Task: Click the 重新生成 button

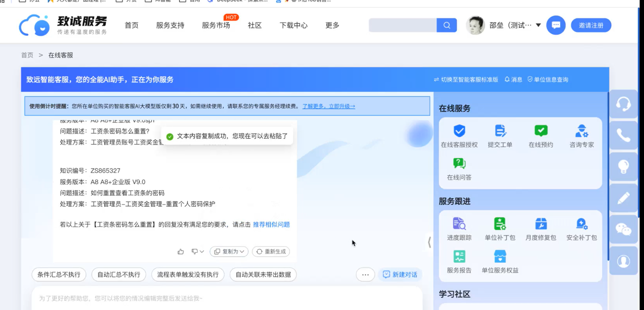Action: (271, 252)
